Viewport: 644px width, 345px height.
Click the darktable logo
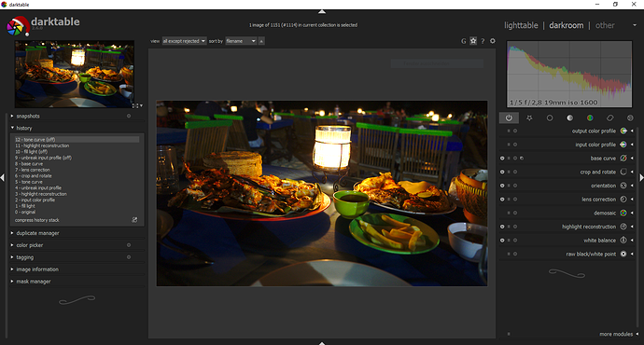point(18,26)
